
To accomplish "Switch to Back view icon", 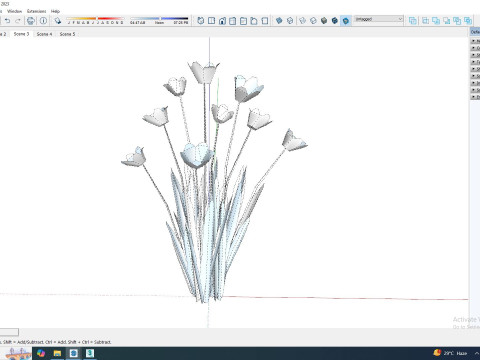I will pyautogui.click(x=243, y=21).
